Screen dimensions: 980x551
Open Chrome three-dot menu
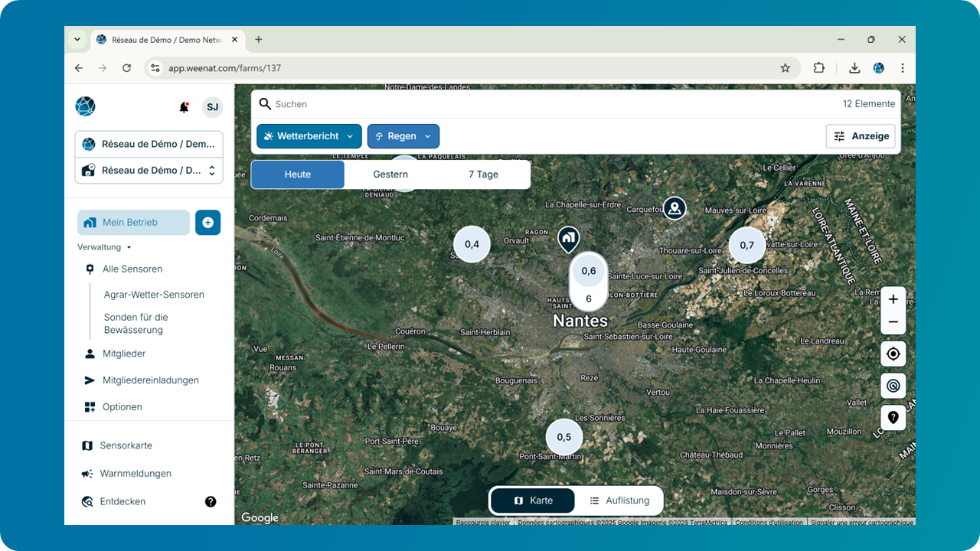[903, 68]
